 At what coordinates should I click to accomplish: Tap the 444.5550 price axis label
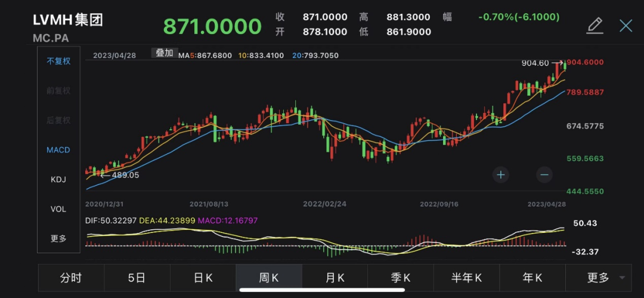[586, 191]
